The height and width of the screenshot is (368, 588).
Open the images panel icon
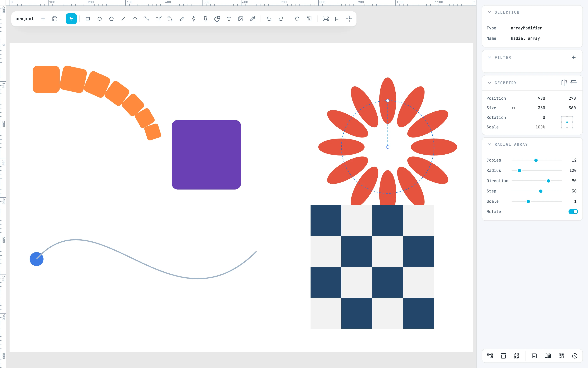pos(534,356)
